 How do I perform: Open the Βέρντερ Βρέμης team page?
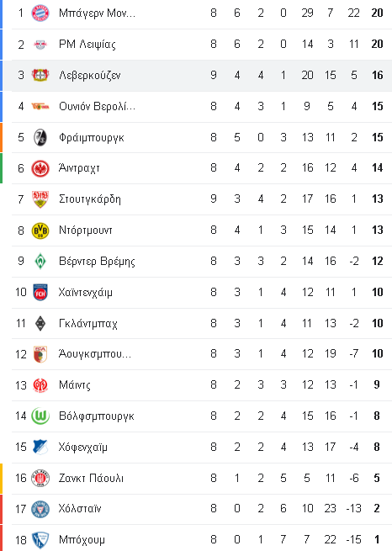(97, 262)
